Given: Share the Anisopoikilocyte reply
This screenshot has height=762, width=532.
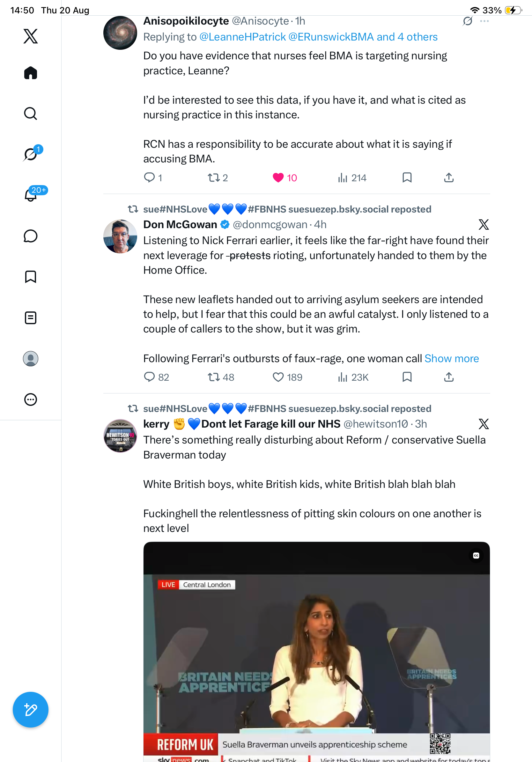Looking at the screenshot, I should [x=449, y=178].
